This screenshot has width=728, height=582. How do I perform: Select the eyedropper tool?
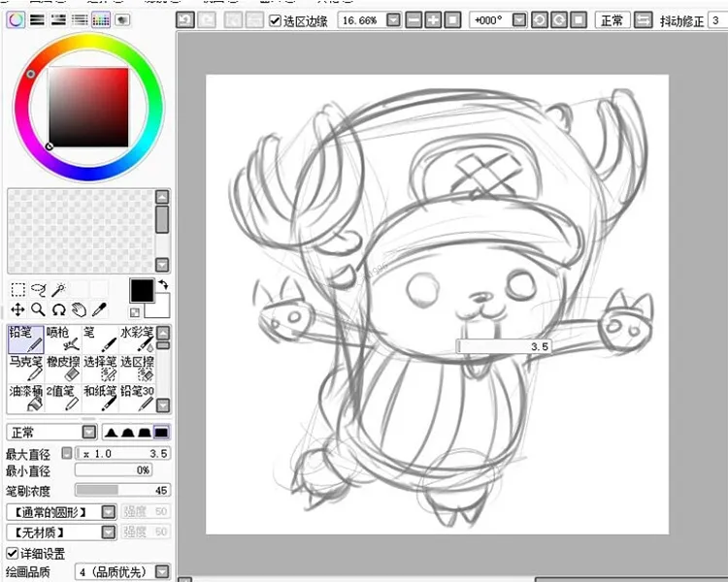(x=99, y=309)
